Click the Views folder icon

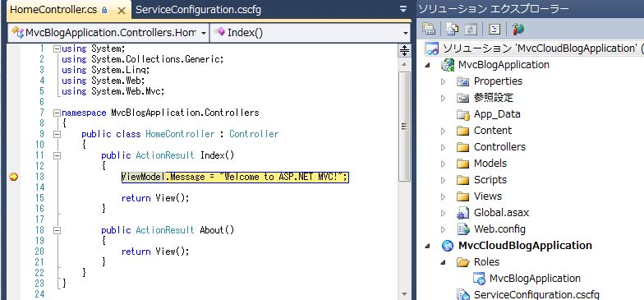[463, 196]
